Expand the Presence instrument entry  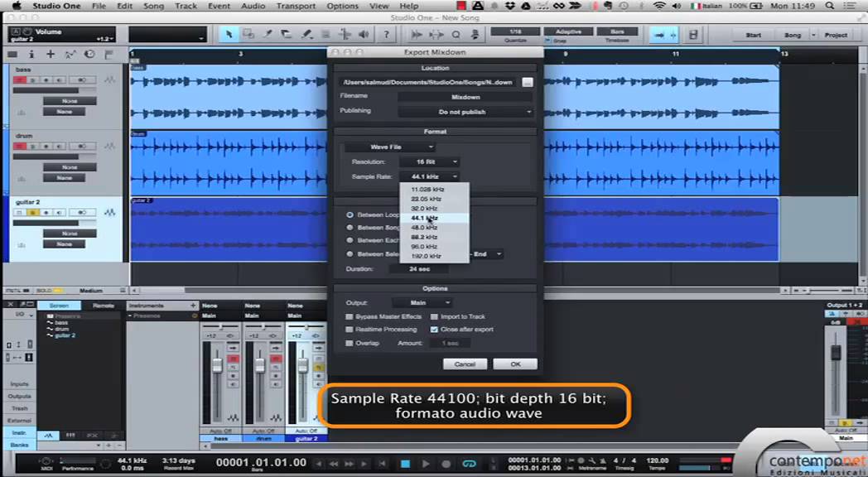click(x=130, y=316)
